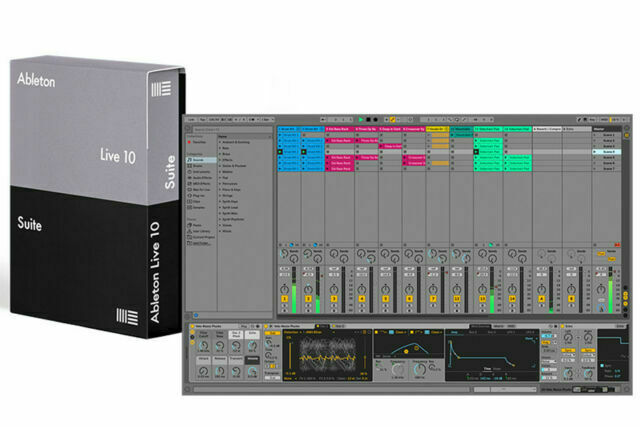
Task: Toggle return track A activator button
Action: (542, 299)
